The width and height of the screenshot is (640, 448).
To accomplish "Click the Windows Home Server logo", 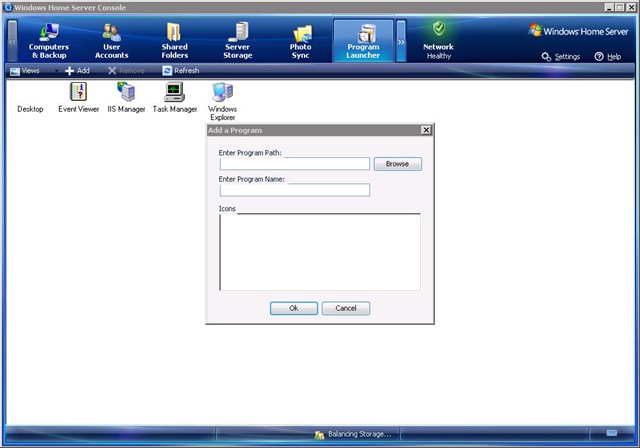I will (578, 31).
